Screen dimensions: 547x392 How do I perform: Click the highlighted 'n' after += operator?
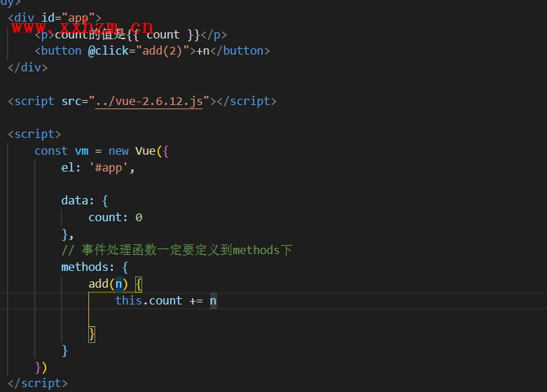tap(213, 300)
